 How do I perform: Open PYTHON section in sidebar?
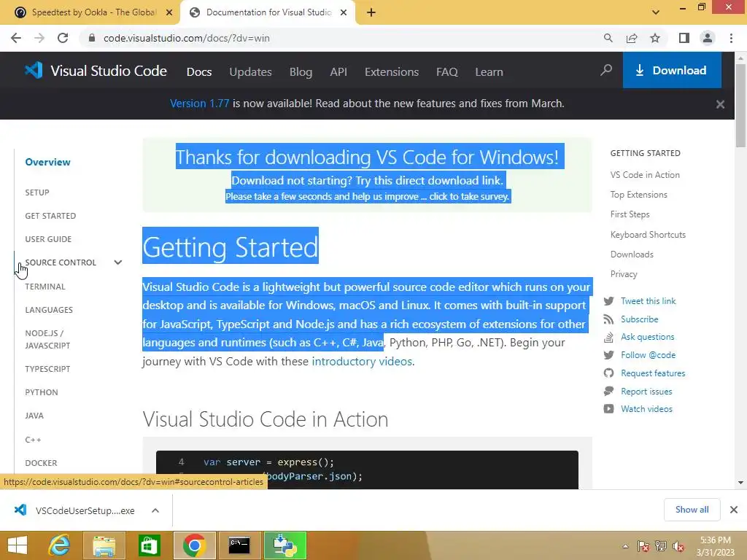[42, 392]
